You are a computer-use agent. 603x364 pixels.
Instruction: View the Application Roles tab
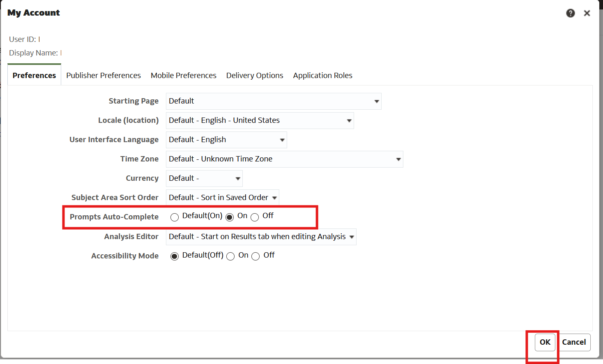click(x=322, y=75)
